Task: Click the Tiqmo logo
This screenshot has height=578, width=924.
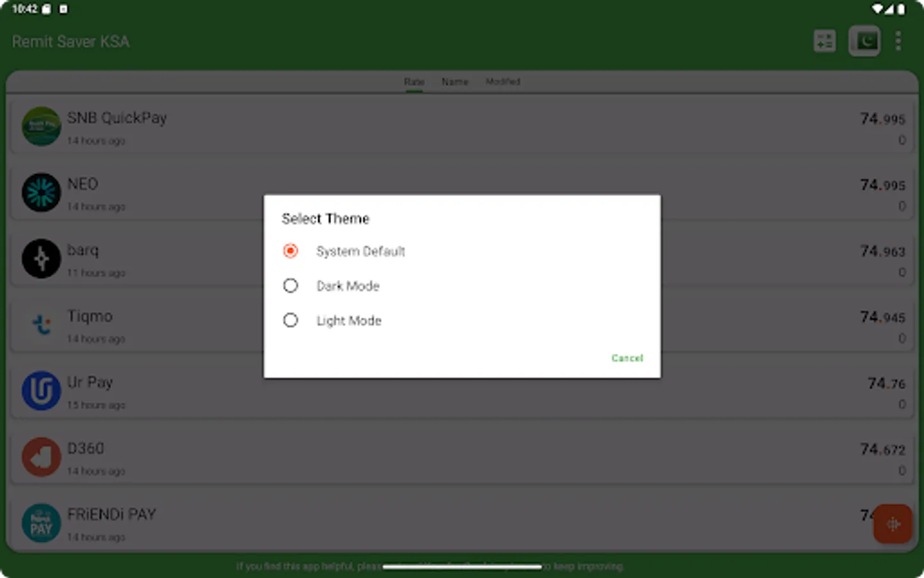Action: [41, 325]
